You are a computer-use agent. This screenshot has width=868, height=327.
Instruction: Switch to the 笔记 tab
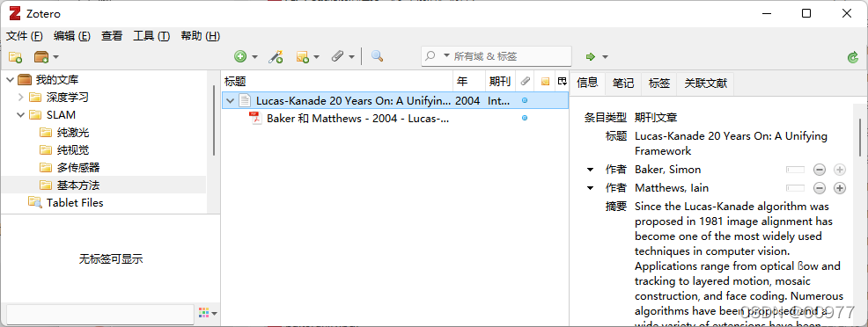click(623, 84)
